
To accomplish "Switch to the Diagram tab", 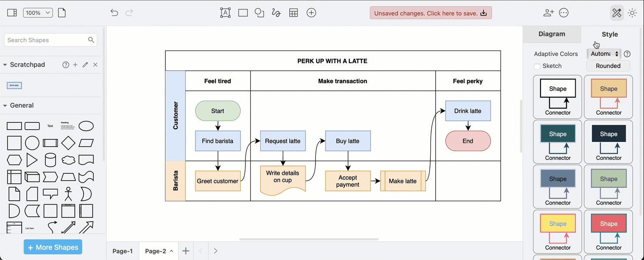I will pos(552,34).
